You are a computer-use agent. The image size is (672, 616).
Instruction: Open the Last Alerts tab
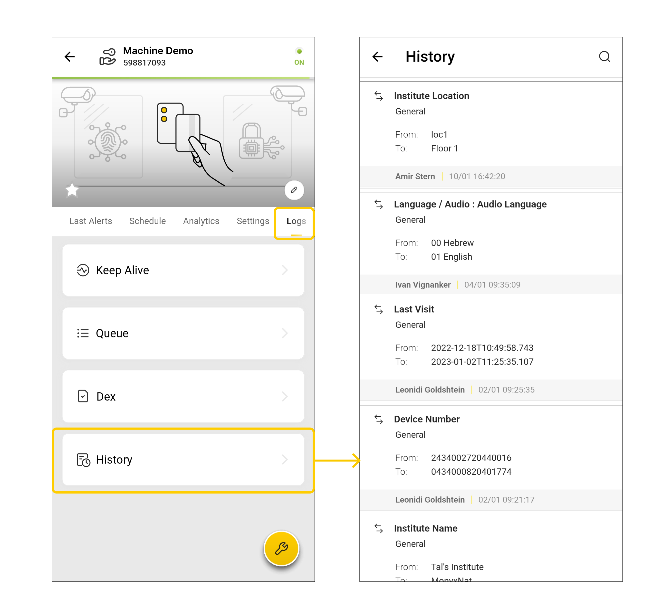[x=90, y=221]
